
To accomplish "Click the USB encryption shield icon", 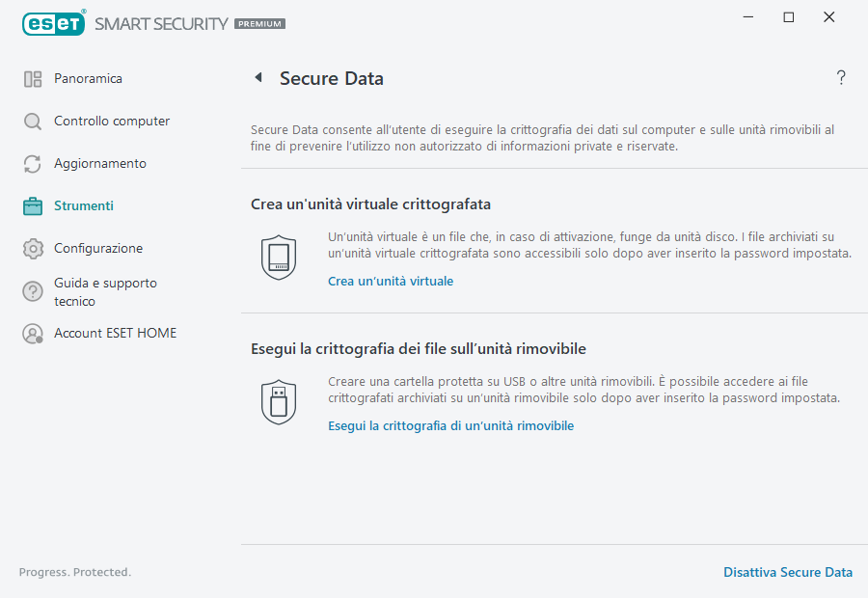I will tap(279, 401).
